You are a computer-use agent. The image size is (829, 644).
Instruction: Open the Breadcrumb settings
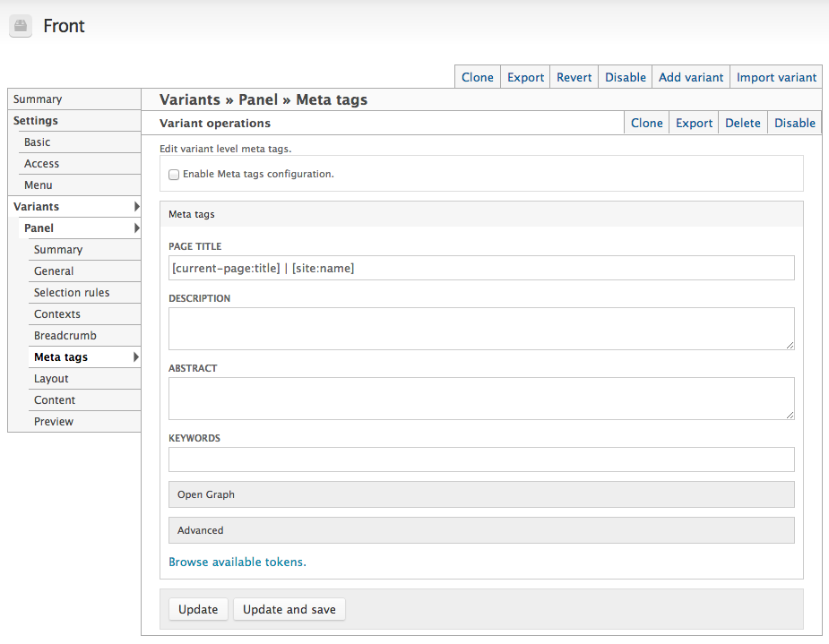[x=66, y=335]
